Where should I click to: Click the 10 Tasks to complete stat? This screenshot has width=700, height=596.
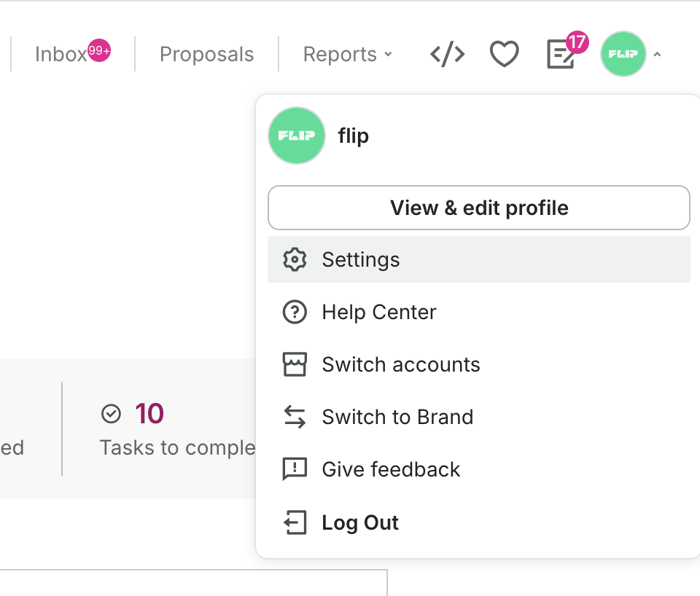178,429
